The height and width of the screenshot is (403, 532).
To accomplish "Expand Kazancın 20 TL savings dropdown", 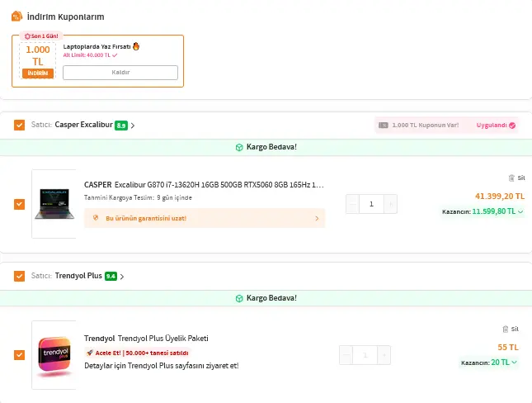I will coord(515,363).
